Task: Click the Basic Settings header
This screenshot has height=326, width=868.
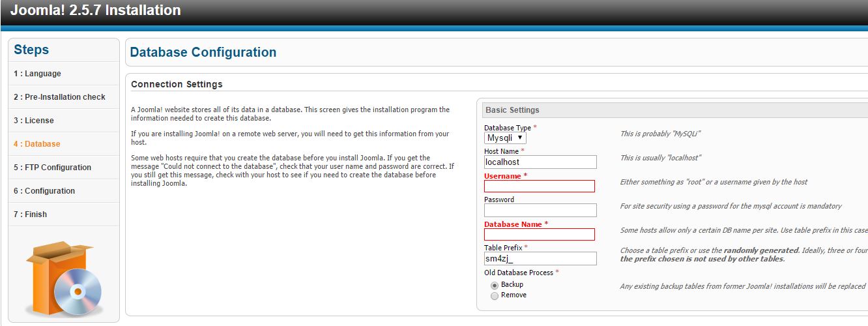Action: point(512,110)
